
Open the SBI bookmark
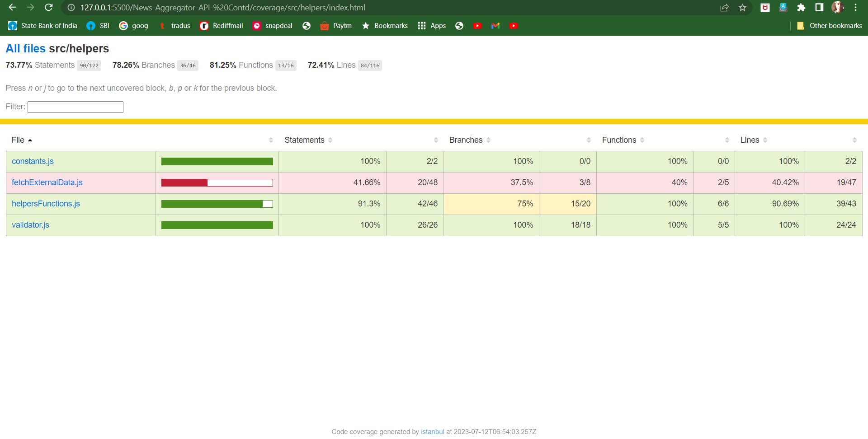98,26
